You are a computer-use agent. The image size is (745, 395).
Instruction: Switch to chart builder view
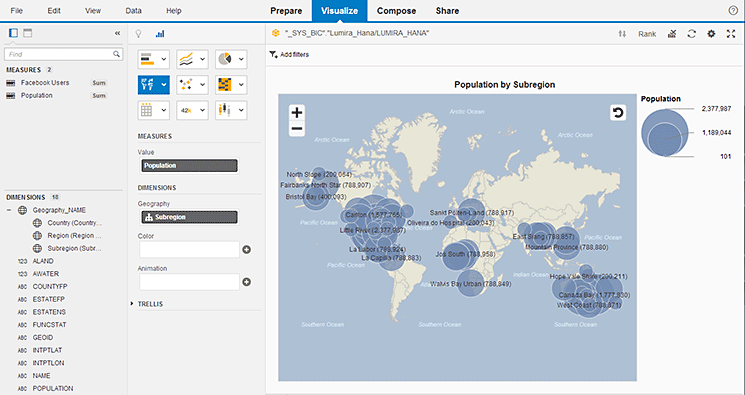pos(160,34)
